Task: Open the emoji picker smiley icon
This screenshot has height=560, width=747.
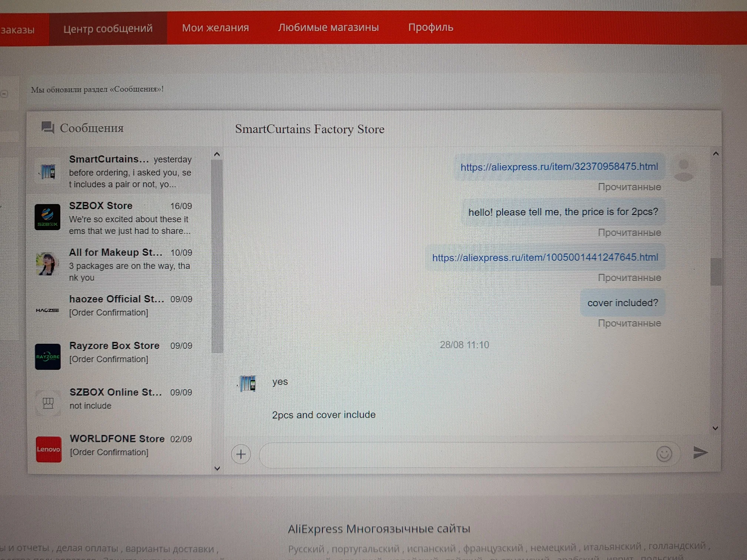Action: click(x=664, y=454)
